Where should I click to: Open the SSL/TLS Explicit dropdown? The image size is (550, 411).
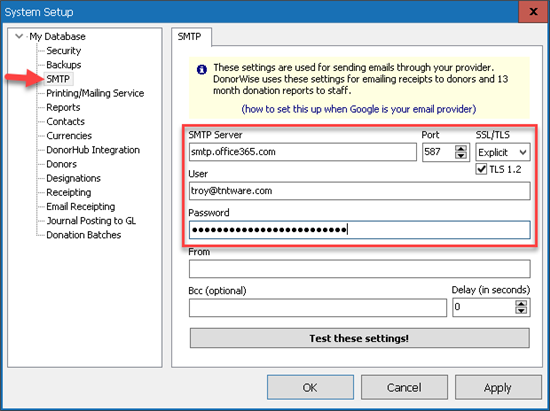coord(503,152)
